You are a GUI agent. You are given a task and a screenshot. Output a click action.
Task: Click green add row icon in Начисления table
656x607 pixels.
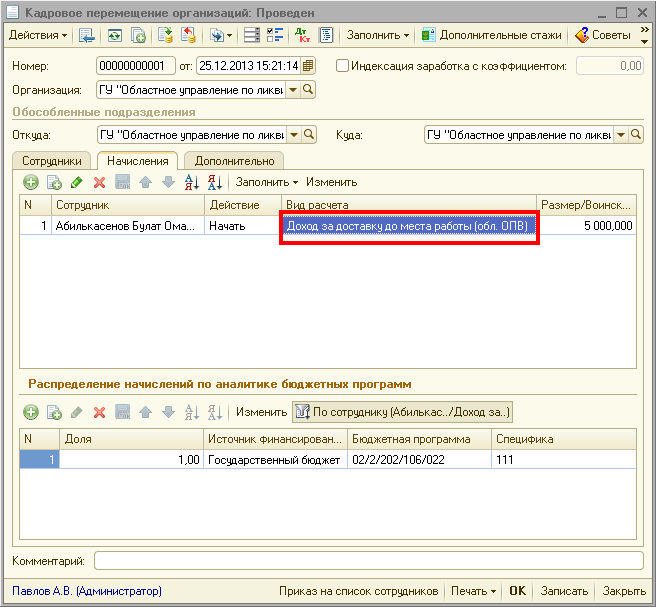[x=30, y=182]
